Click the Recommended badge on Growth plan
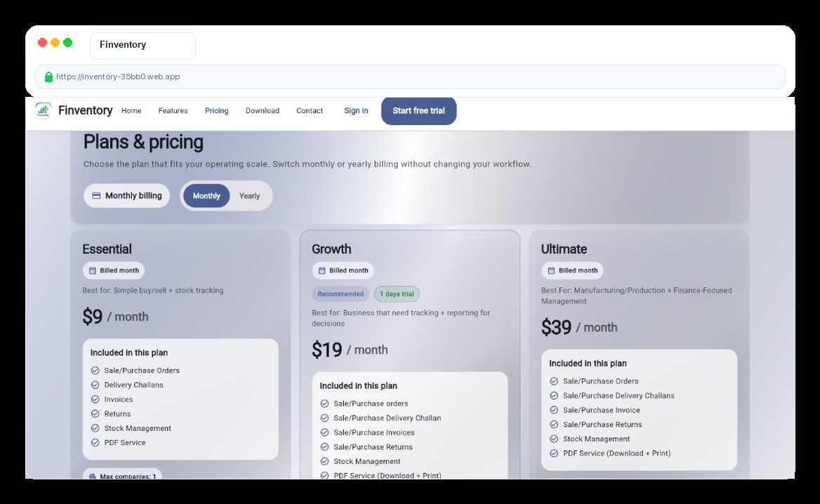 [x=340, y=294]
